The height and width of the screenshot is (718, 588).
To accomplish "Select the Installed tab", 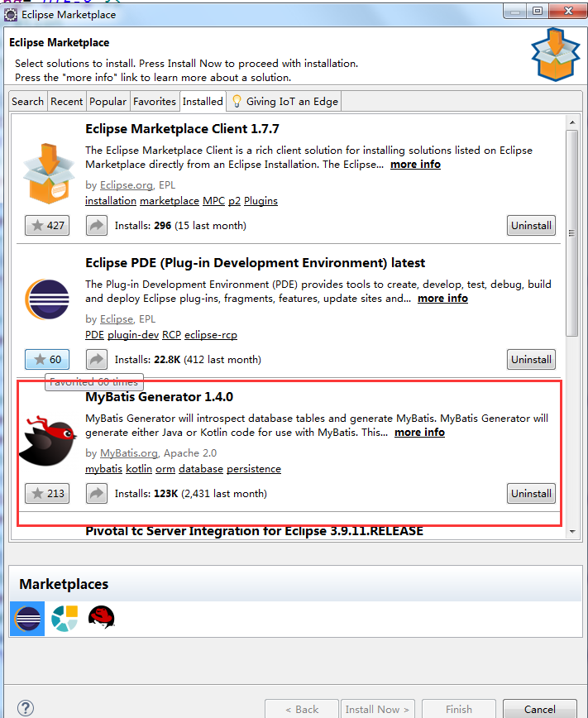I will point(203,101).
